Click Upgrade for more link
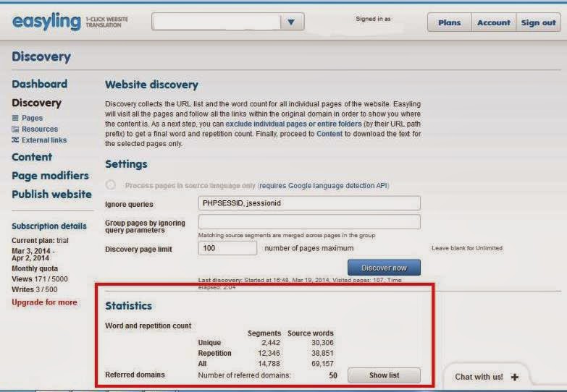Screen dimensions: 567x392 [x=44, y=302]
